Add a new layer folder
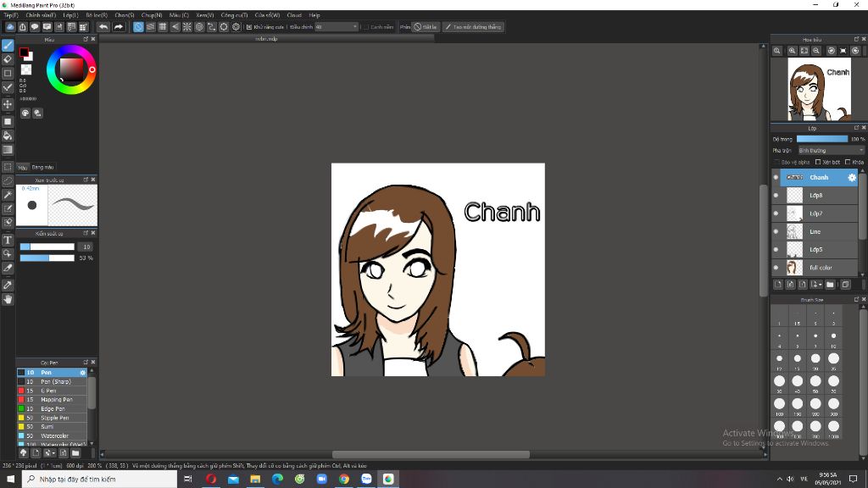 coord(830,285)
